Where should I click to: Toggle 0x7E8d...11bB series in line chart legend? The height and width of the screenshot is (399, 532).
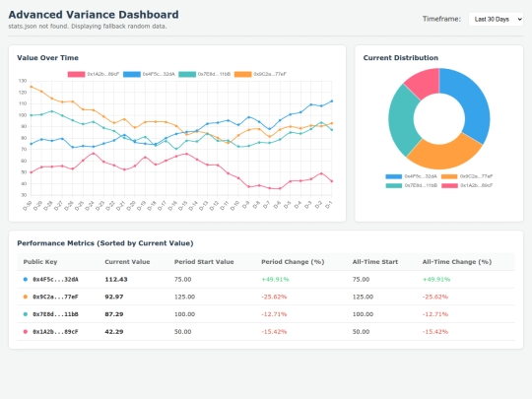click(x=205, y=74)
